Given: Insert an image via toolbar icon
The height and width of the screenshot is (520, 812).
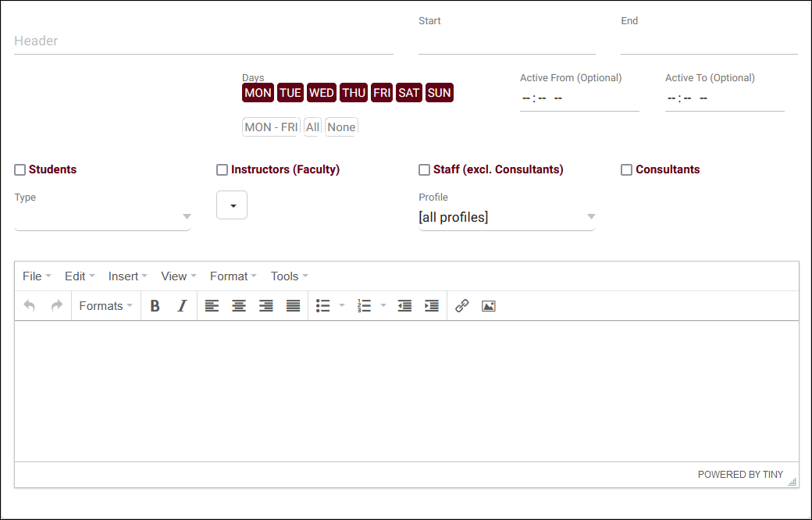Looking at the screenshot, I should [489, 306].
